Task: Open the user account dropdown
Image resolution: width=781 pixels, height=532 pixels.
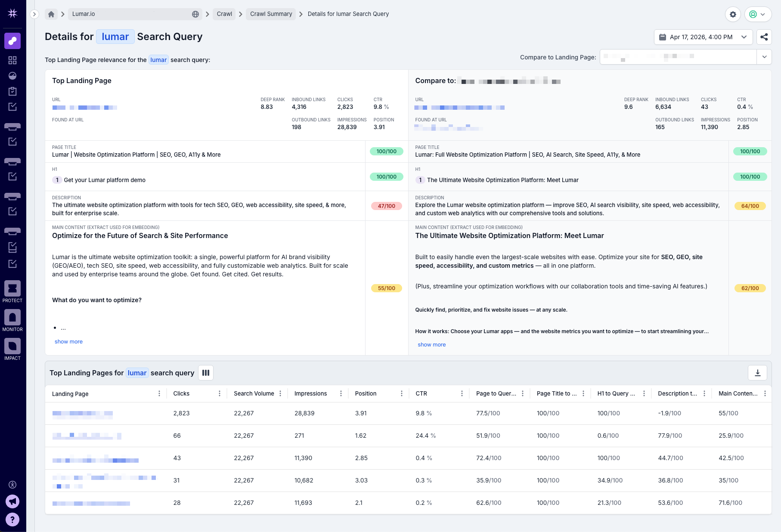Action: pos(757,14)
